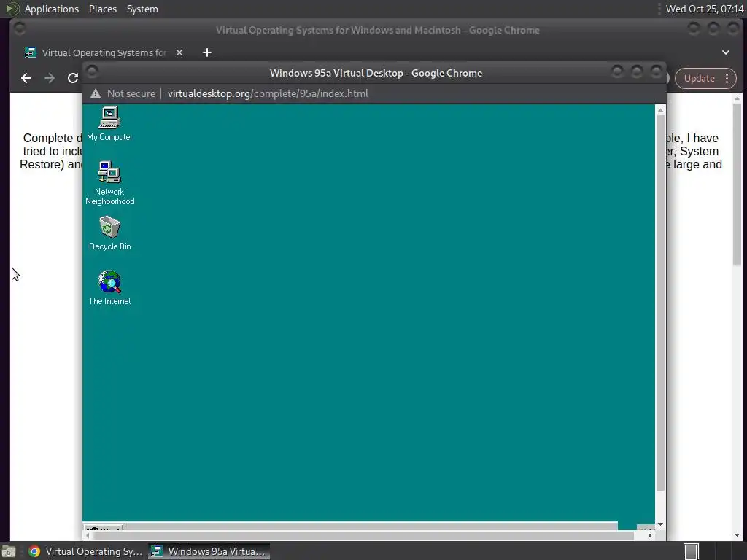Screen dimensions: 747x560
Task: Click the Update button in Chrome
Action: (x=699, y=79)
